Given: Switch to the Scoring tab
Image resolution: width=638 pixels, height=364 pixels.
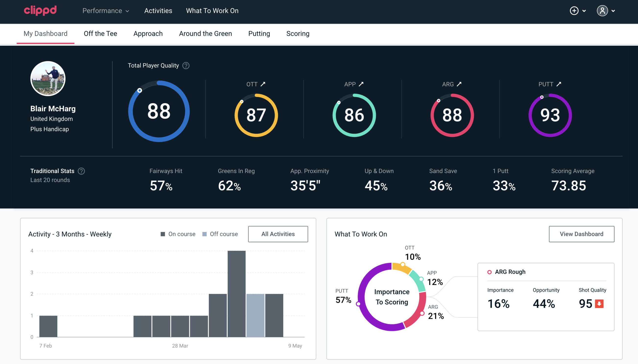Looking at the screenshot, I should [x=298, y=33].
